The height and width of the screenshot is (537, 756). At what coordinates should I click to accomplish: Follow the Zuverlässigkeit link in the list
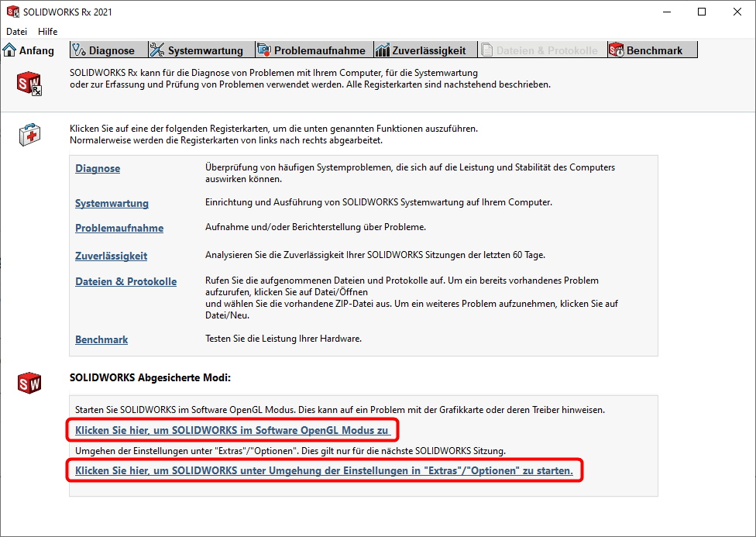(112, 256)
